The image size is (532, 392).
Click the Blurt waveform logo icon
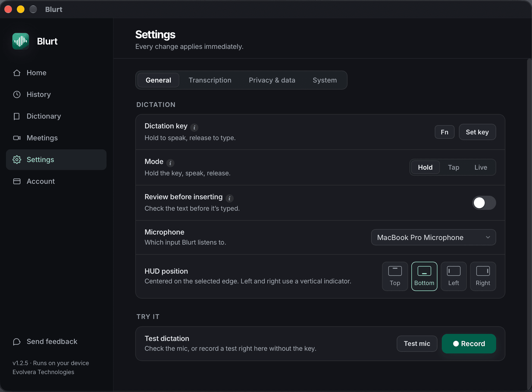coord(21,41)
